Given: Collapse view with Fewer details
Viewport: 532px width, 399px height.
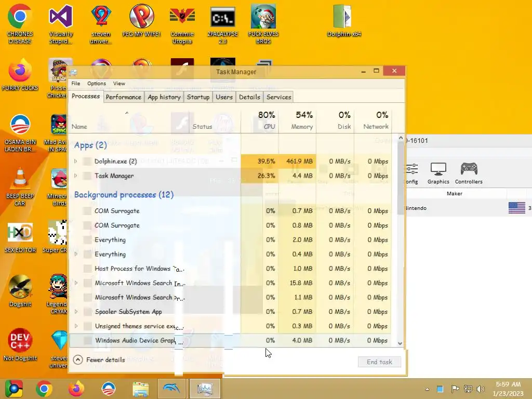Looking at the screenshot, I should point(99,360).
